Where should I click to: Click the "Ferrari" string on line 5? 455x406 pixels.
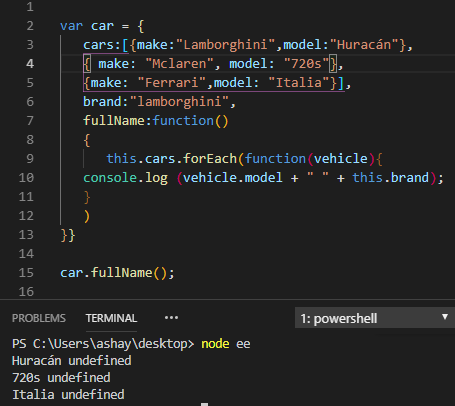click(x=172, y=83)
